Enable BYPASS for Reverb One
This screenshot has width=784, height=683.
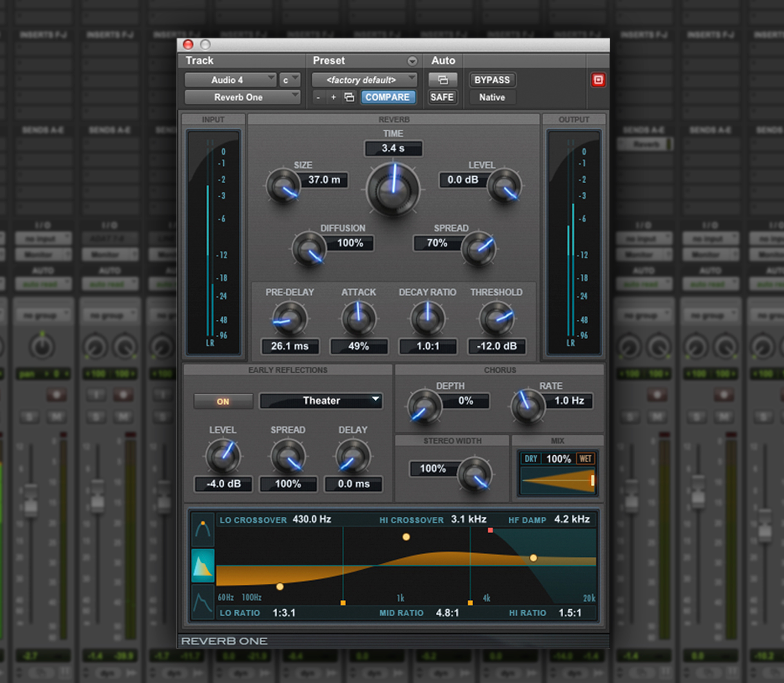point(492,80)
